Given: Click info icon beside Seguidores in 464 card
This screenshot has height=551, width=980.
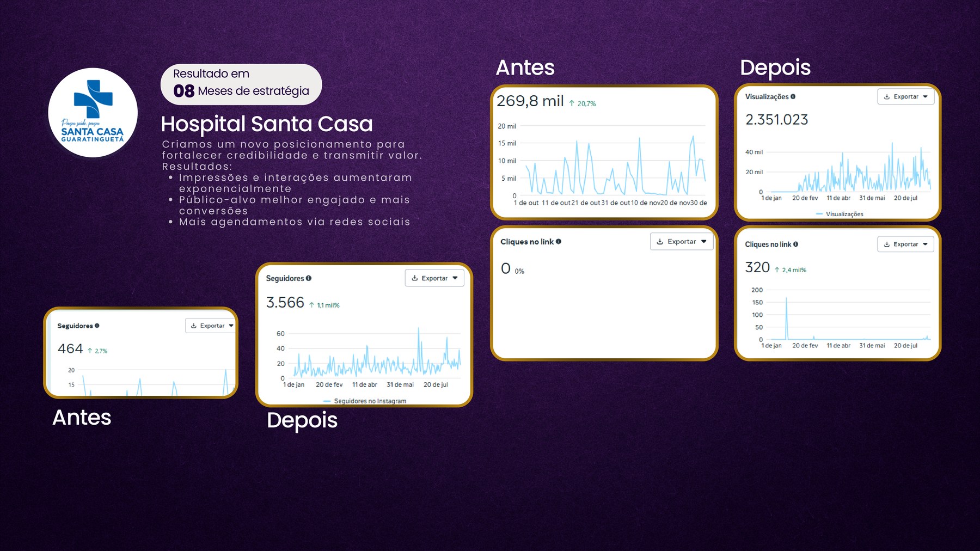Looking at the screenshot, I should click(97, 326).
